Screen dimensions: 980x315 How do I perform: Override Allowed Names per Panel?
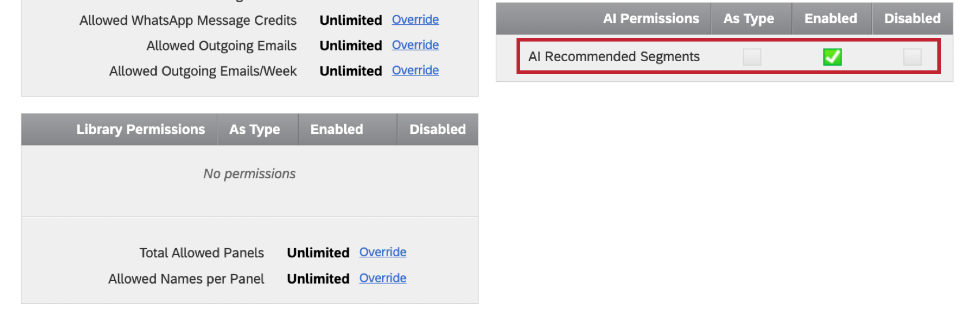click(383, 278)
